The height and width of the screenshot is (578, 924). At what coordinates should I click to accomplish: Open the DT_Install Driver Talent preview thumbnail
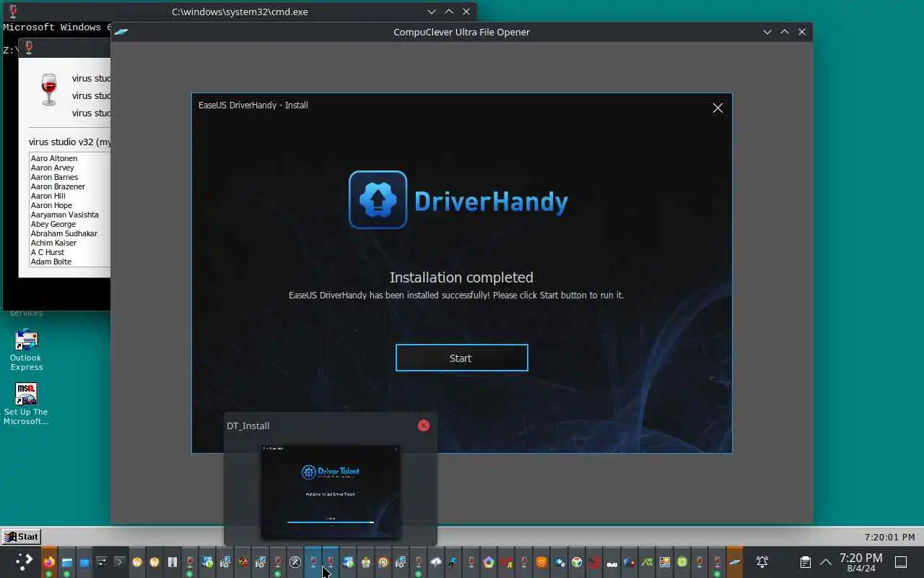coord(330,491)
